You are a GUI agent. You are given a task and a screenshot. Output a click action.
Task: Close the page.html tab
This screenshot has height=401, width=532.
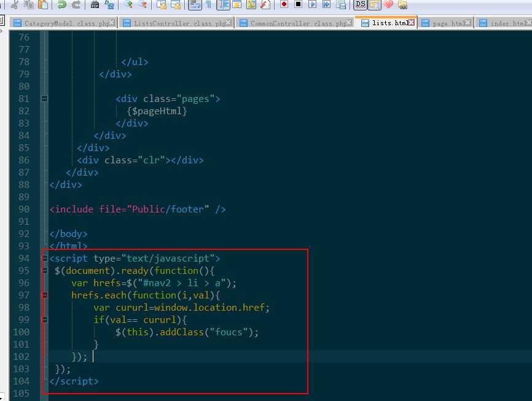pyautogui.click(x=468, y=23)
